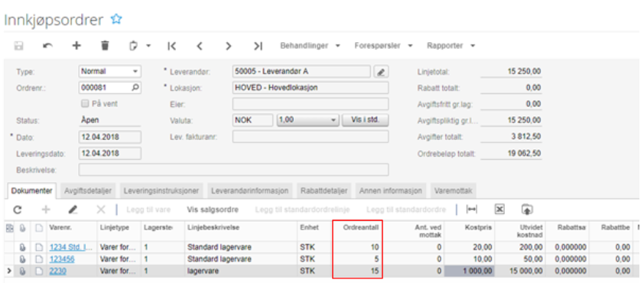Click the Leverandør field with Leverandør A
This screenshot has width=644, height=283.
(x=301, y=71)
